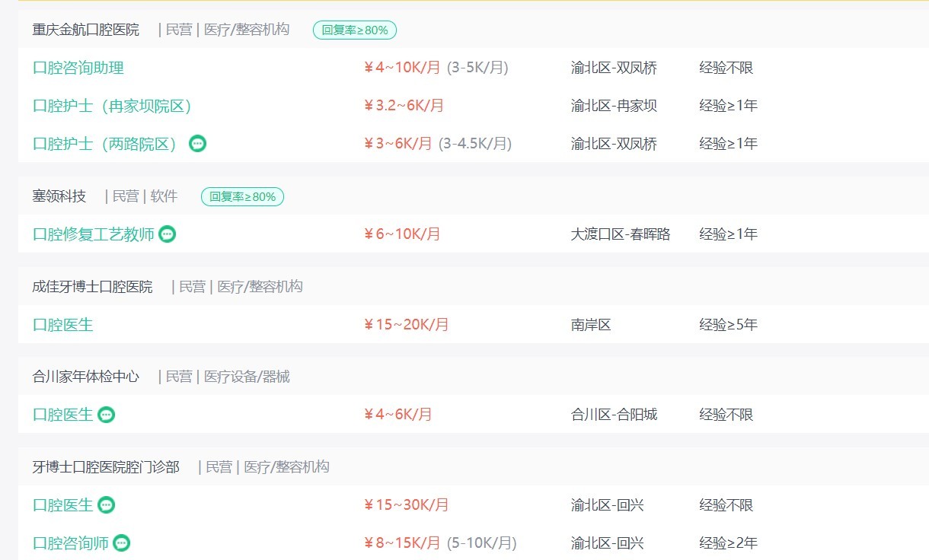Open the 口腔修复工艺教师 job link
This screenshot has width=929, height=560.
click(94, 234)
